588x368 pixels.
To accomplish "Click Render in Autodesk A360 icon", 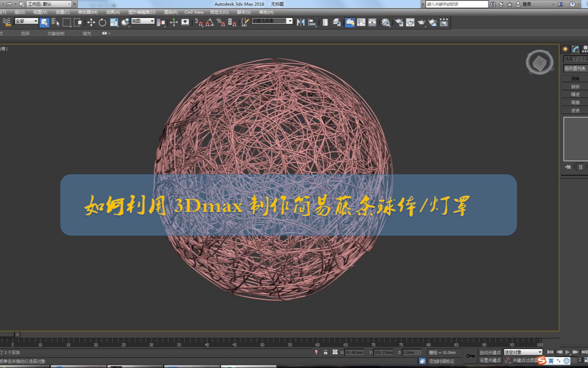I will [x=432, y=23].
